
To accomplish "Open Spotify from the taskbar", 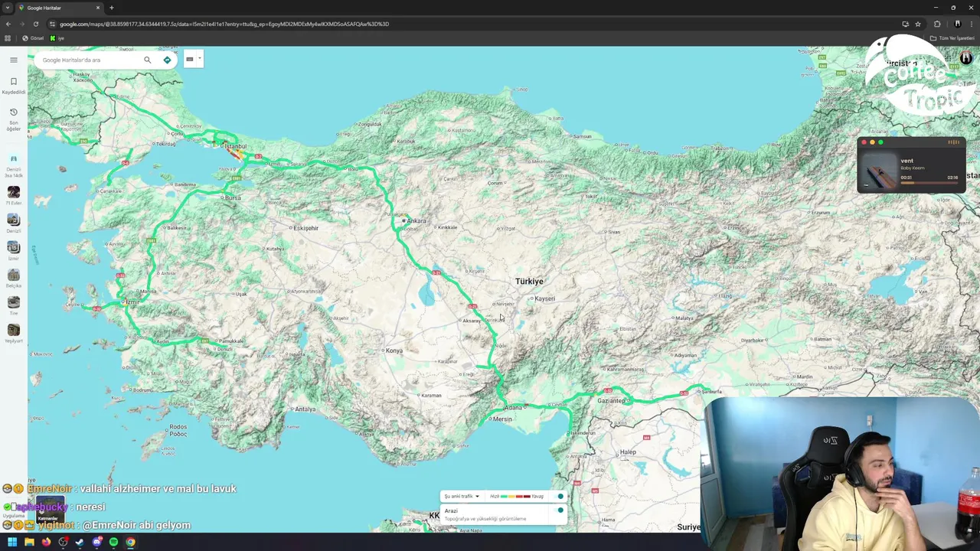I will click(113, 542).
